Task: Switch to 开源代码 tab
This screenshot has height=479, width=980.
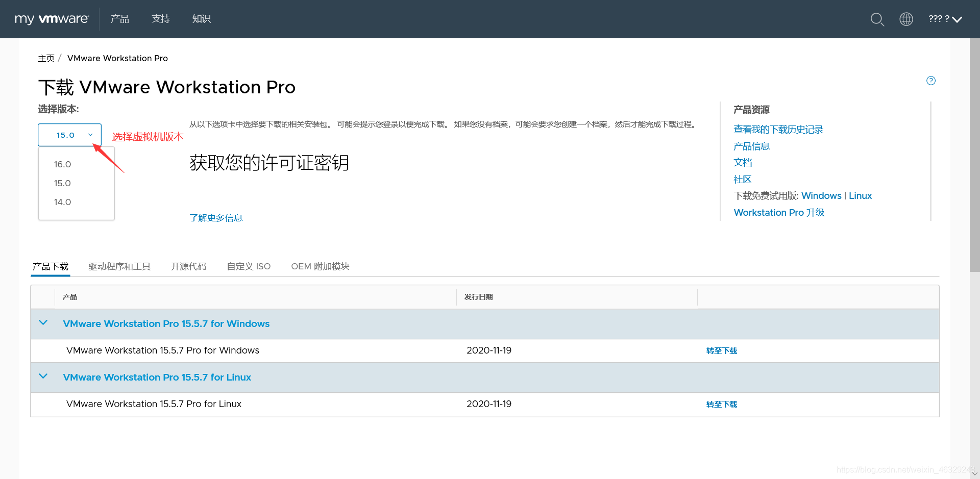Action: pyautogui.click(x=188, y=266)
